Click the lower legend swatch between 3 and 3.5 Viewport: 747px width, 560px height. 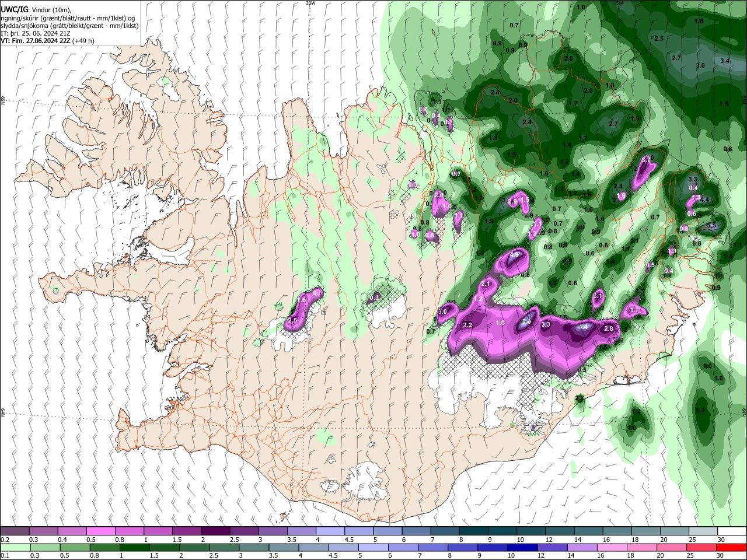[253, 548]
